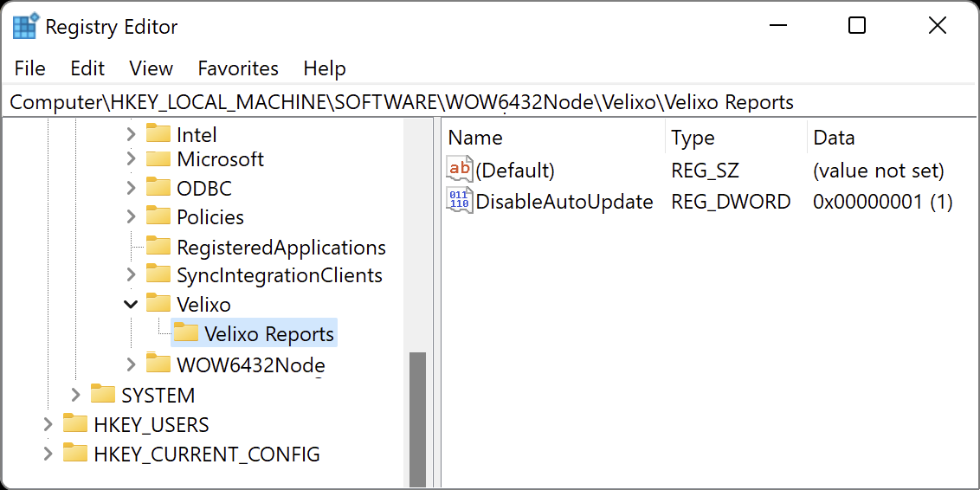
Task: Click the DisableAutoUpdate DWORD value icon
Action: tap(460, 200)
